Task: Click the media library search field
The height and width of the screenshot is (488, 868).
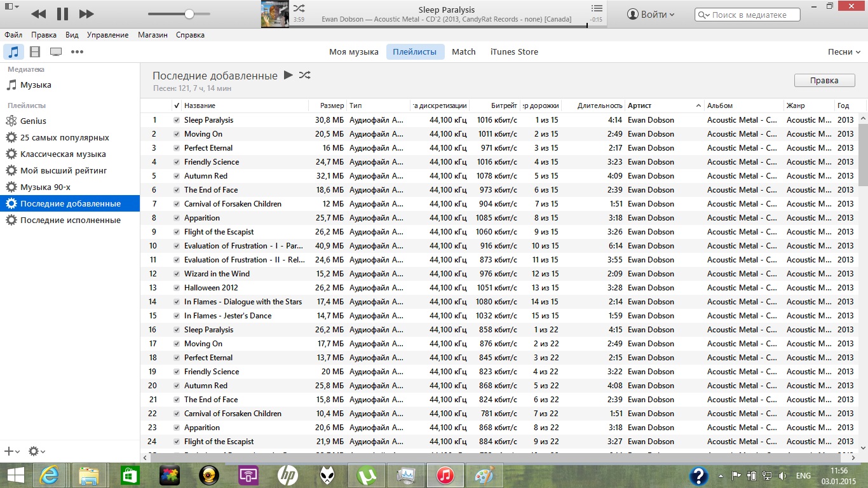Action: point(753,15)
